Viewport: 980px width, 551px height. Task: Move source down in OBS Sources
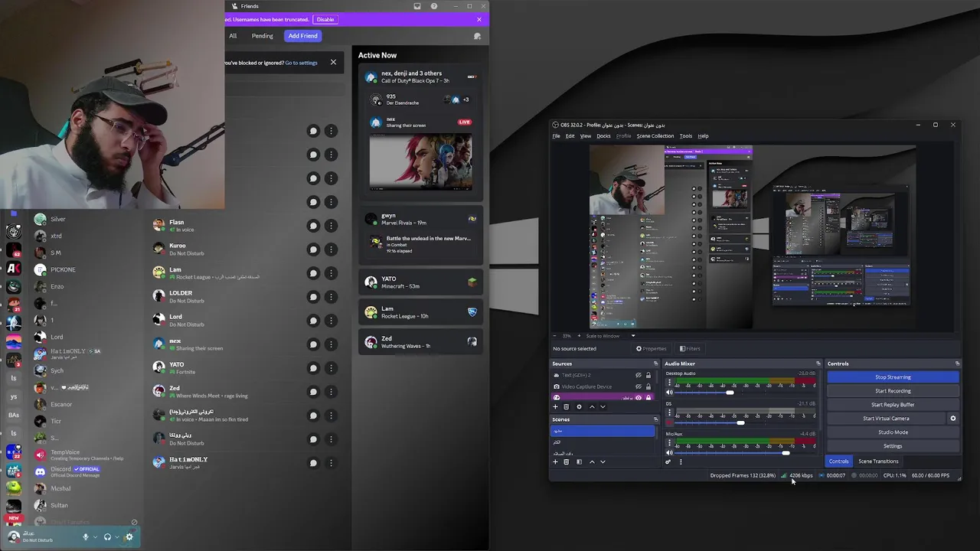coord(603,407)
